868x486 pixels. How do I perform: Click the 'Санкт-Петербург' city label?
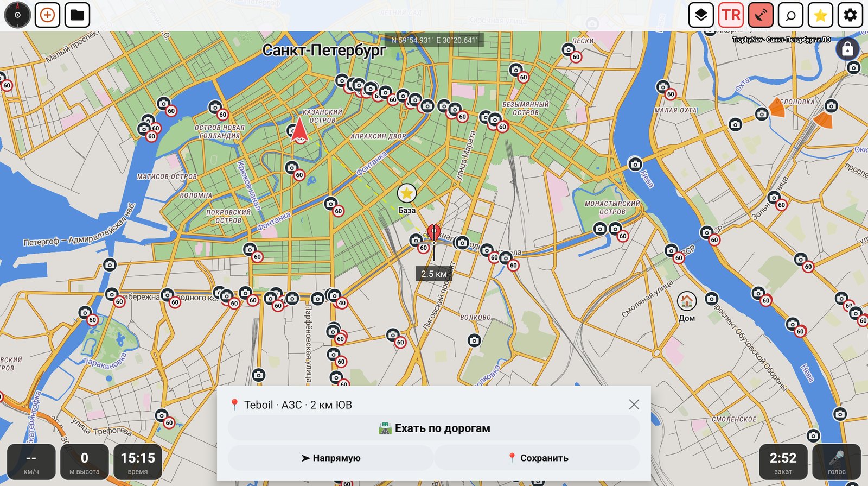324,51
